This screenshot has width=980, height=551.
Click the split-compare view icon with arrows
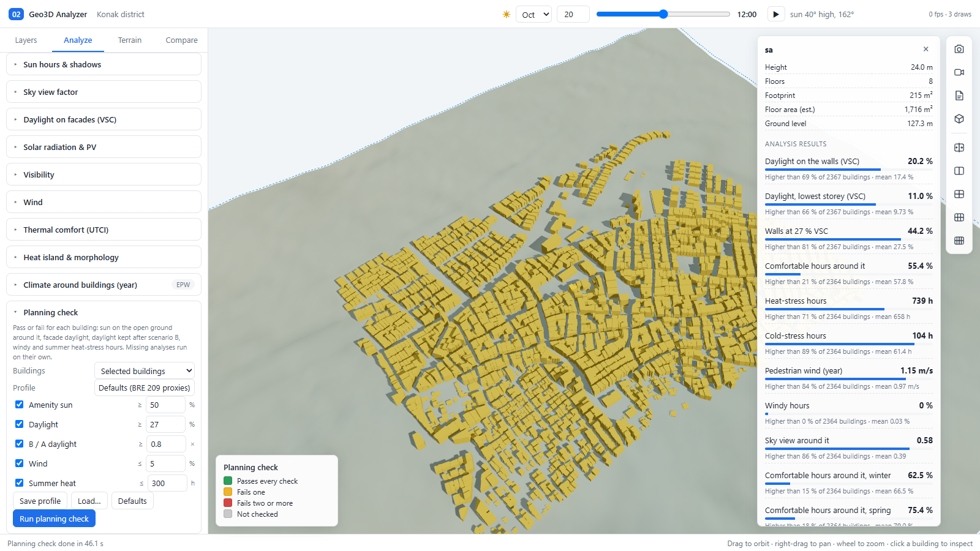click(x=959, y=148)
